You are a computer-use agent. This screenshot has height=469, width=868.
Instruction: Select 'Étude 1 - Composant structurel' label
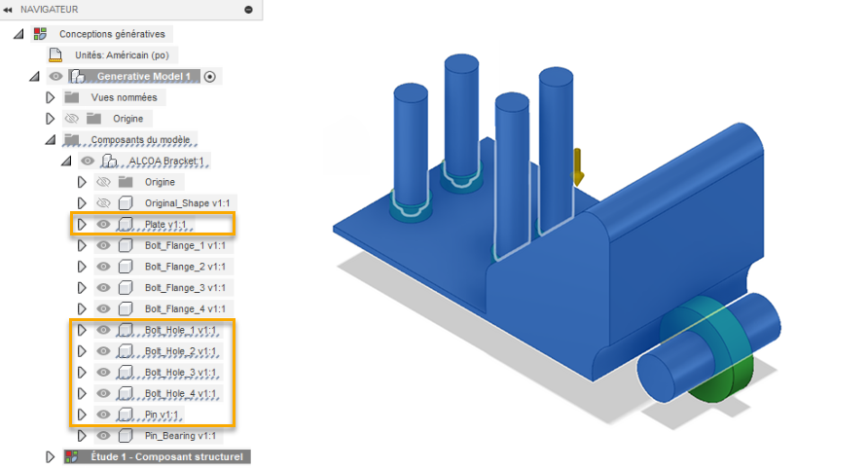166,456
